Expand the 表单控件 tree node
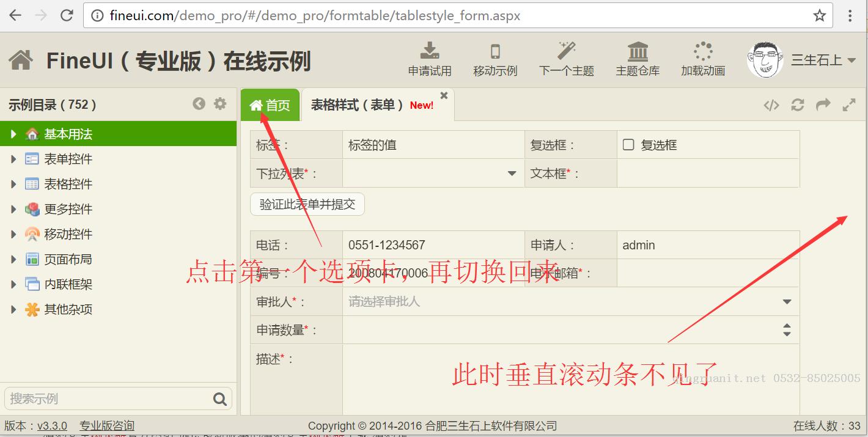This screenshot has width=868, height=437. (x=13, y=159)
